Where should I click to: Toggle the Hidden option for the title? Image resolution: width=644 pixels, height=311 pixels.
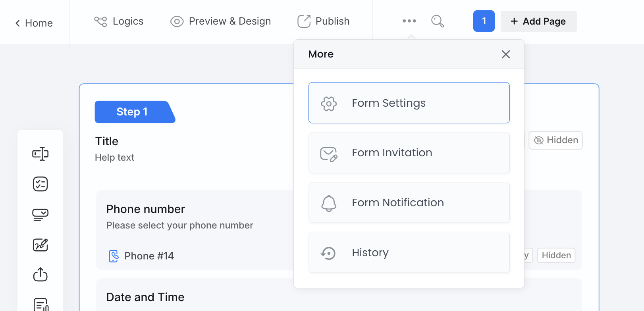555,140
